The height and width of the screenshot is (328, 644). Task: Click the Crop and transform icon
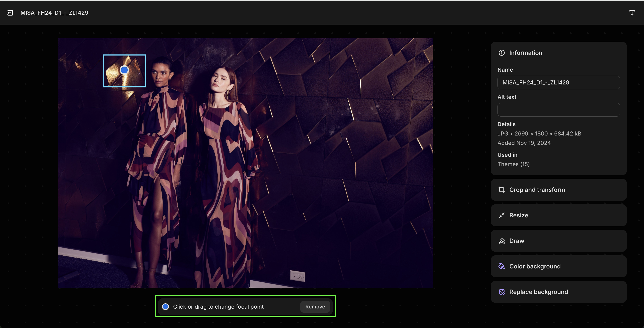coord(502,190)
